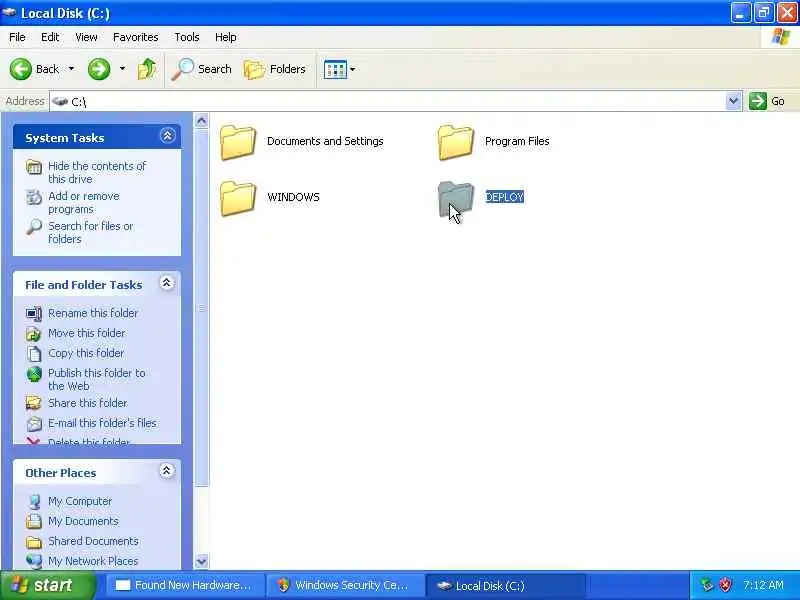Open the Start menu
This screenshot has width=800, height=600.
click(x=48, y=585)
